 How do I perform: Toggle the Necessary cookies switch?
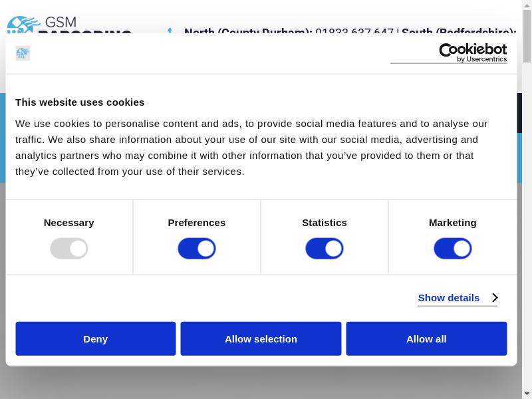[x=69, y=249]
